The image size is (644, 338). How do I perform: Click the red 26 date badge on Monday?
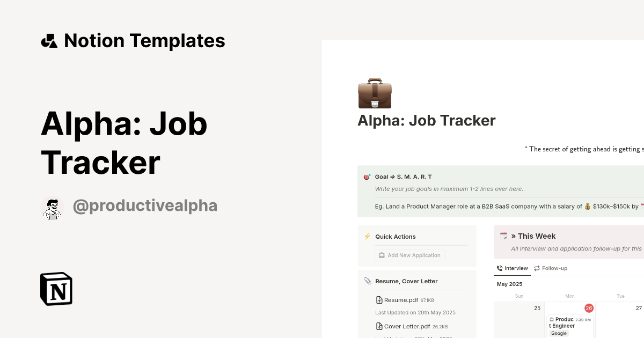coord(588,307)
